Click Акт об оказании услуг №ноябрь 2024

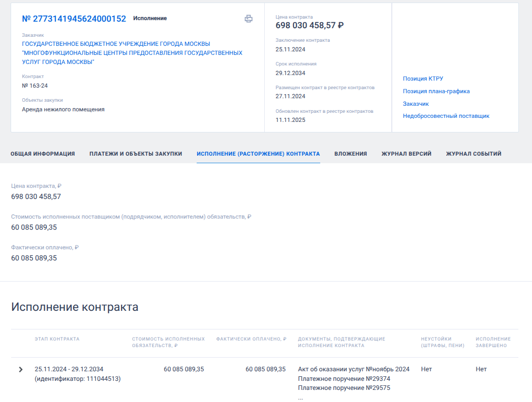click(353, 369)
